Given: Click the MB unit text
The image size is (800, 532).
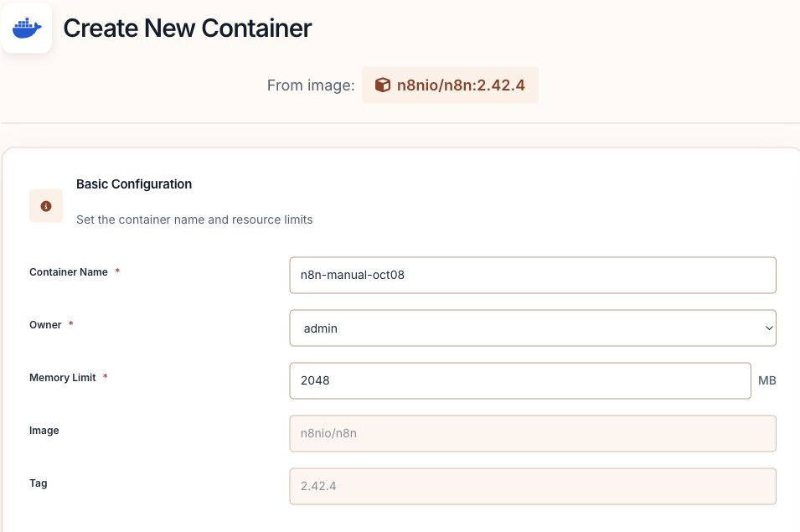Looking at the screenshot, I should pyautogui.click(x=766, y=380).
